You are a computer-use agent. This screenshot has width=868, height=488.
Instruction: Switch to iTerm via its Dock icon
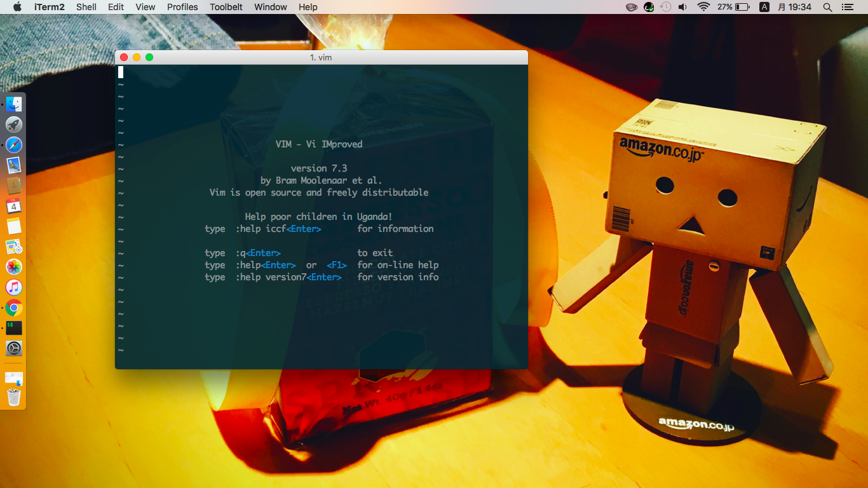[14, 328]
